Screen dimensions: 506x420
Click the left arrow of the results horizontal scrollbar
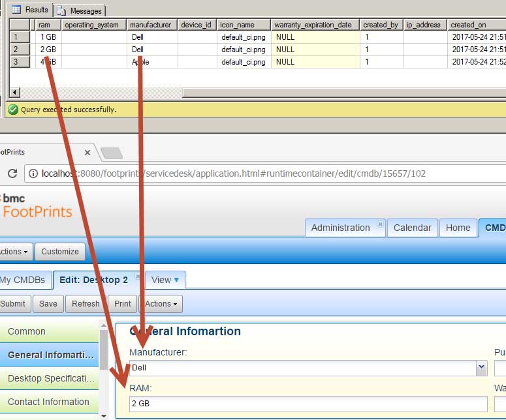click(14, 92)
